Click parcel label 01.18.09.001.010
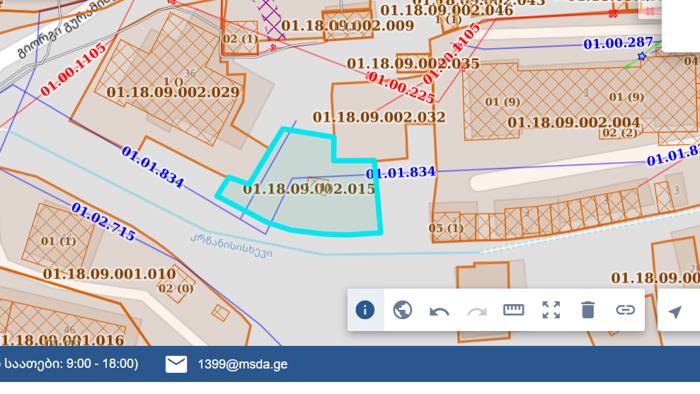 (109, 274)
